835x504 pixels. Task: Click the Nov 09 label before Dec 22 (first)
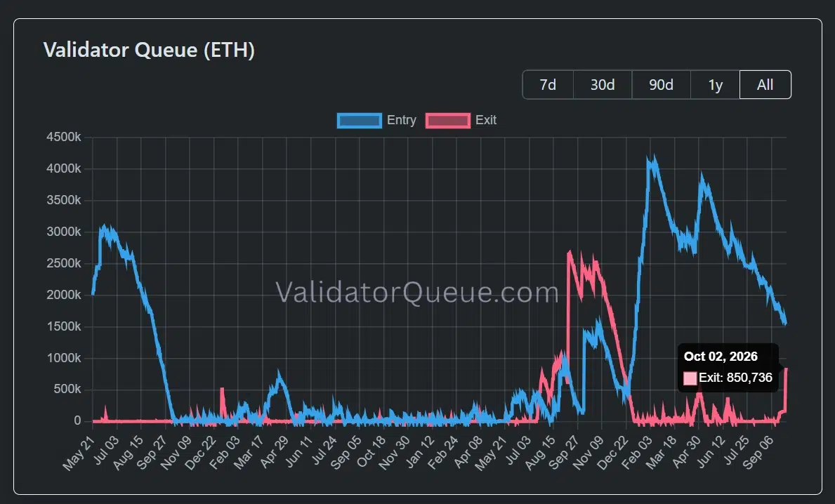[x=176, y=452]
